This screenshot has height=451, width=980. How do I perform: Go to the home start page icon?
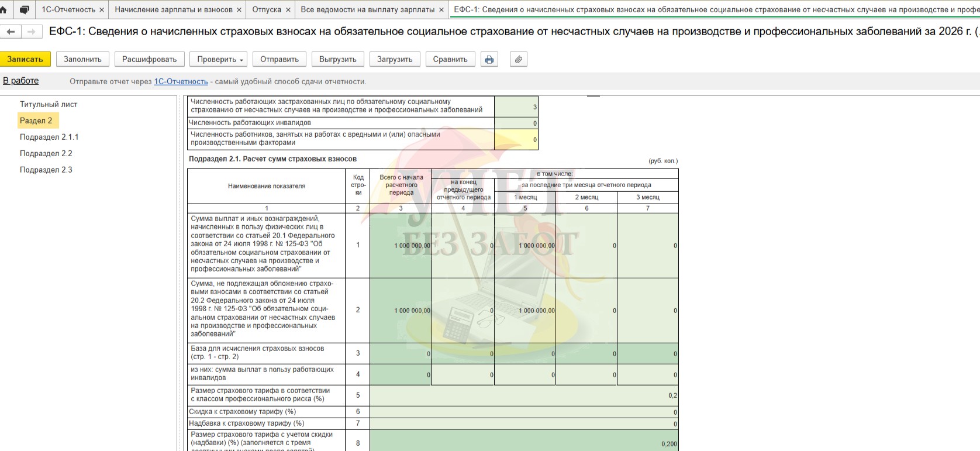pyautogui.click(x=4, y=10)
